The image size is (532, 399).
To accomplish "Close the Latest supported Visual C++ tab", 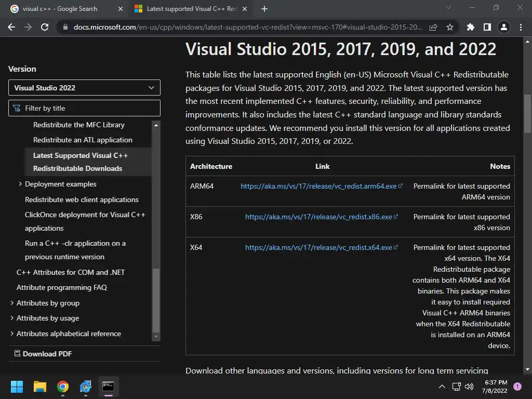I will (x=245, y=9).
